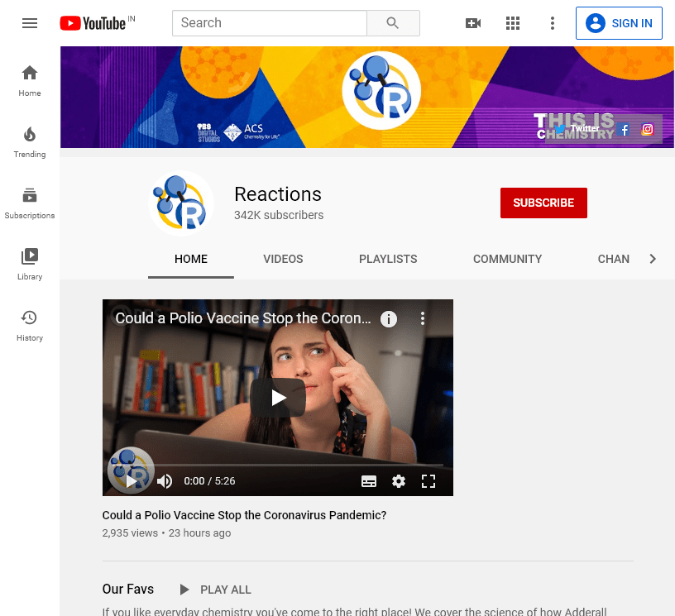675x616 pixels.
Task: Switch to the Videos tab
Action: click(x=283, y=259)
